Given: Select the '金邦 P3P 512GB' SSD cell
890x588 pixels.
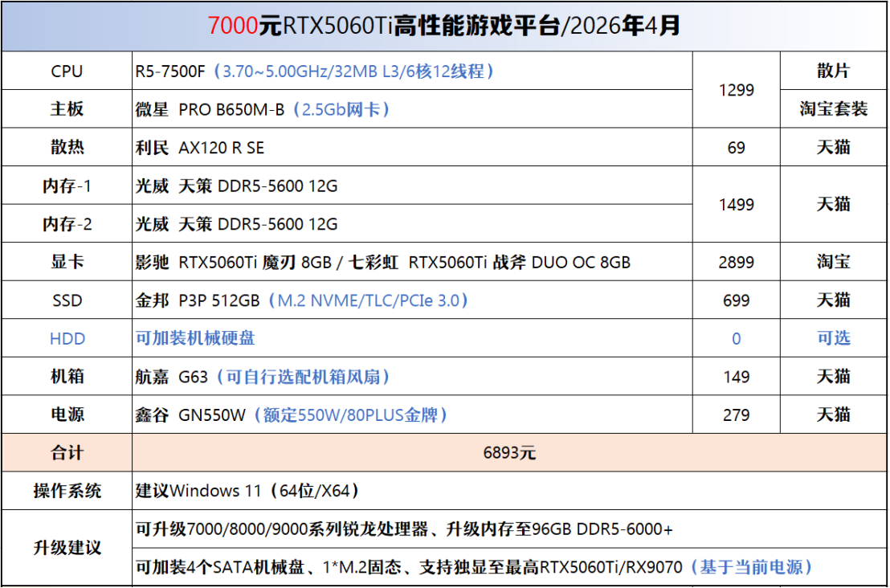Looking at the screenshot, I should [412, 300].
